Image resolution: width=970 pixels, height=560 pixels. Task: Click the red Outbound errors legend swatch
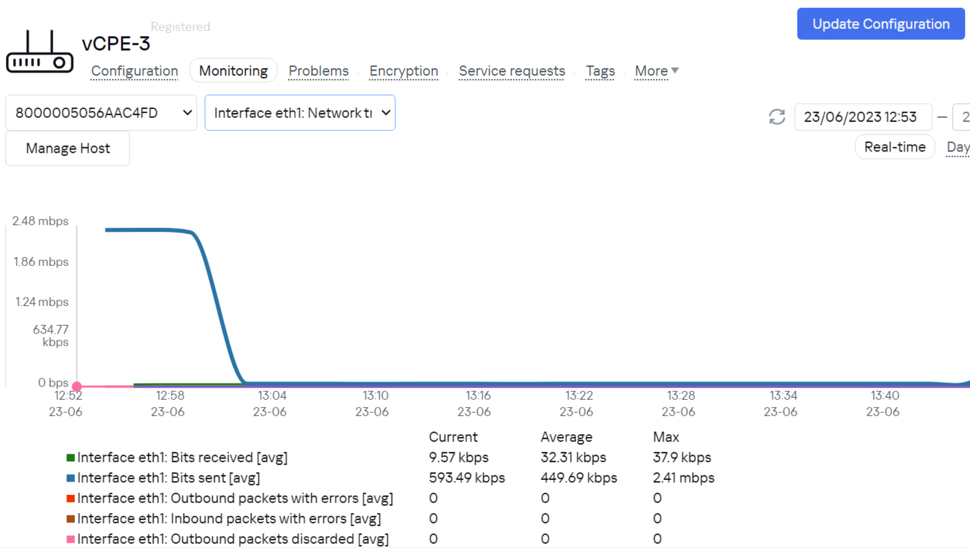[71, 498]
